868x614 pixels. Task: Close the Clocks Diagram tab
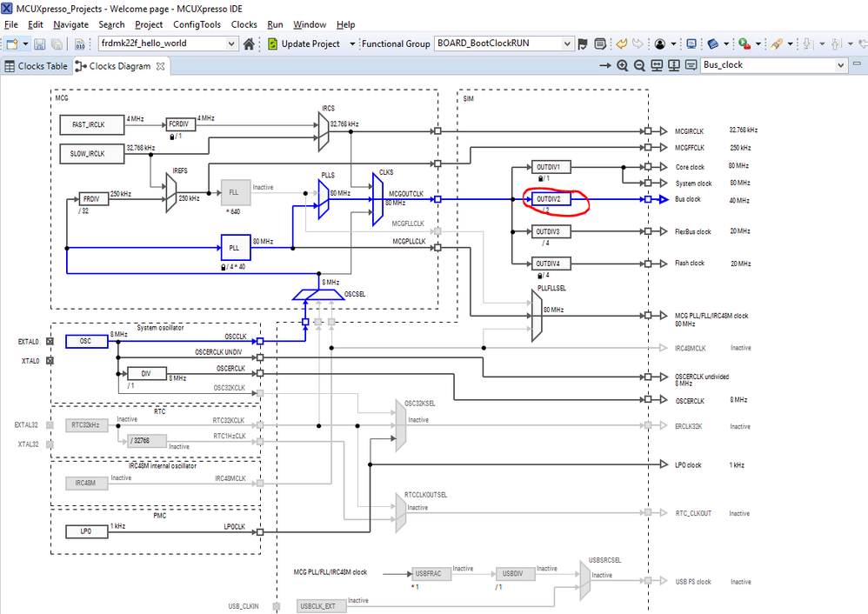tap(161, 66)
